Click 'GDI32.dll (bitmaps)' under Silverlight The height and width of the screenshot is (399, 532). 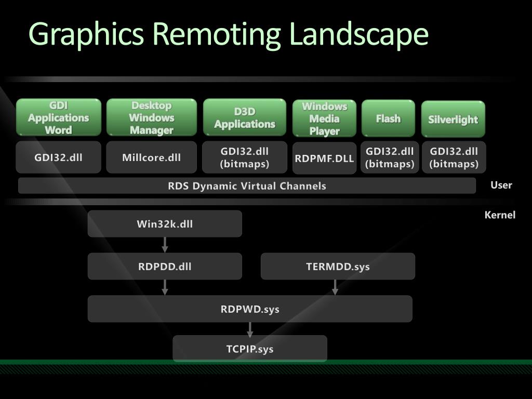454,157
